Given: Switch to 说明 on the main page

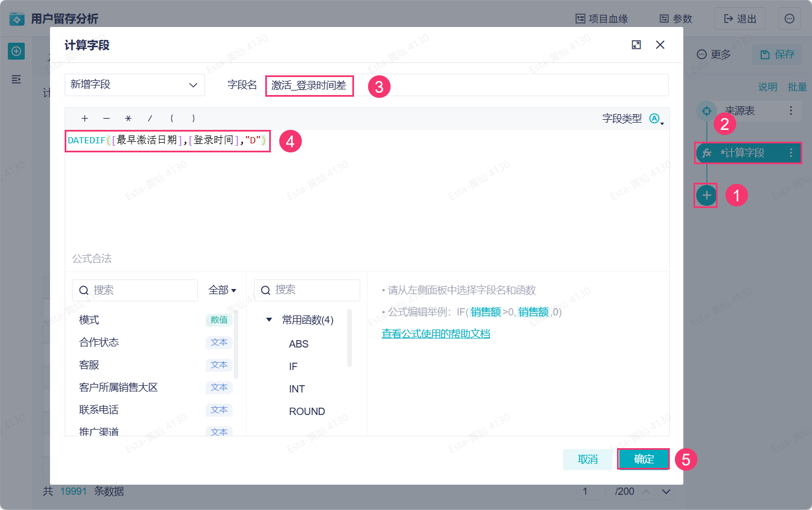Looking at the screenshot, I should [x=768, y=87].
